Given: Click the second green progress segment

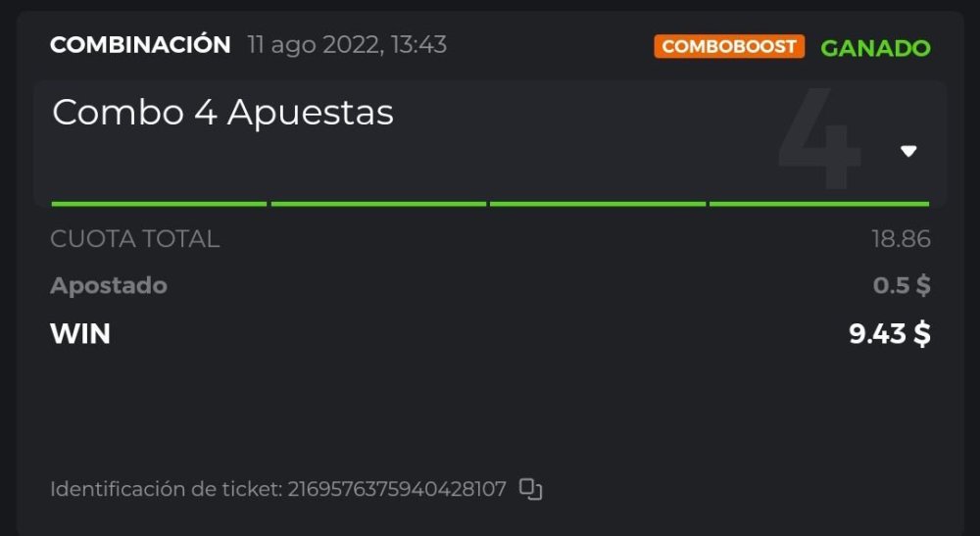Looking at the screenshot, I should tap(378, 204).
